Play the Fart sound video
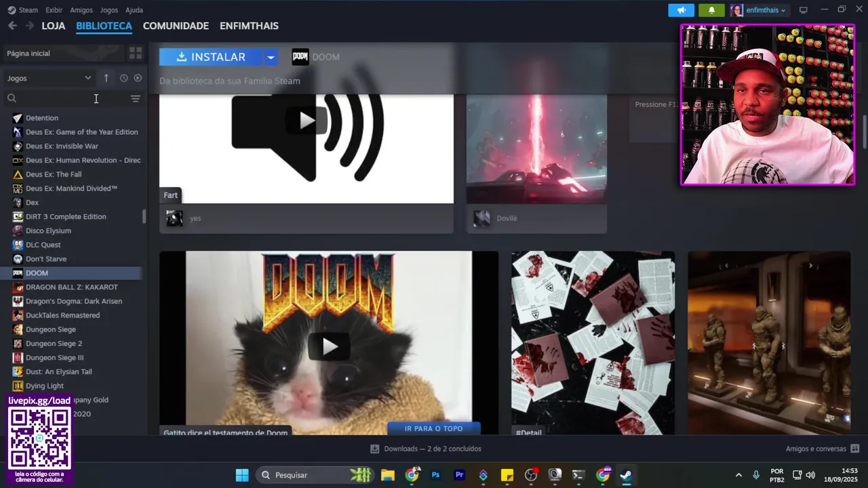Image resolution: width=868 pixels, height=488 pixels. [307, 121]
